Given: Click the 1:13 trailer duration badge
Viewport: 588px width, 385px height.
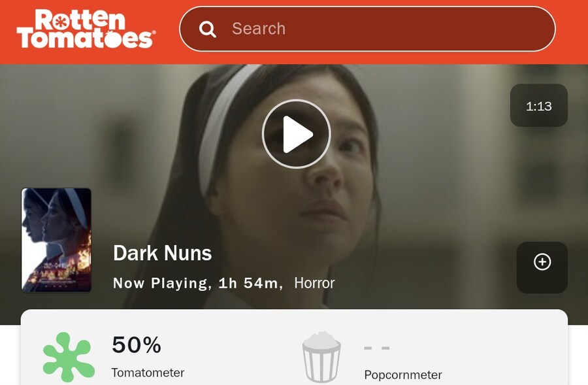Looking at the screenshot, I should 539,105.
